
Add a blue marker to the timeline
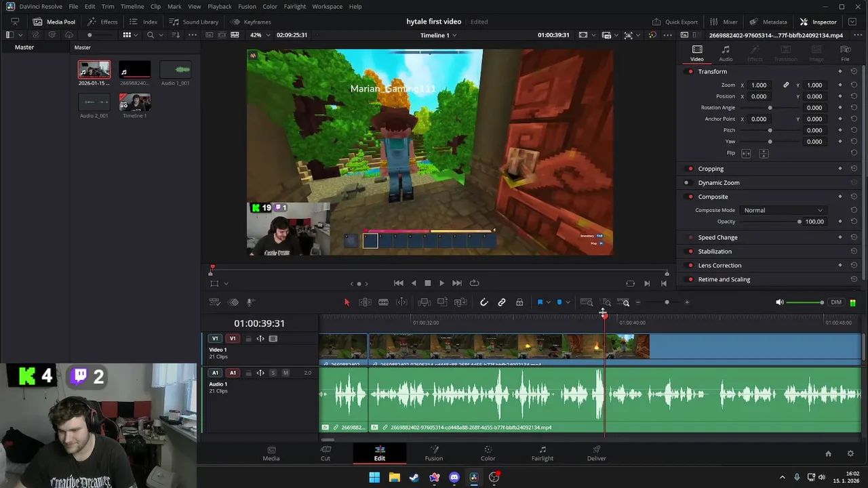(x=559, y=302)
